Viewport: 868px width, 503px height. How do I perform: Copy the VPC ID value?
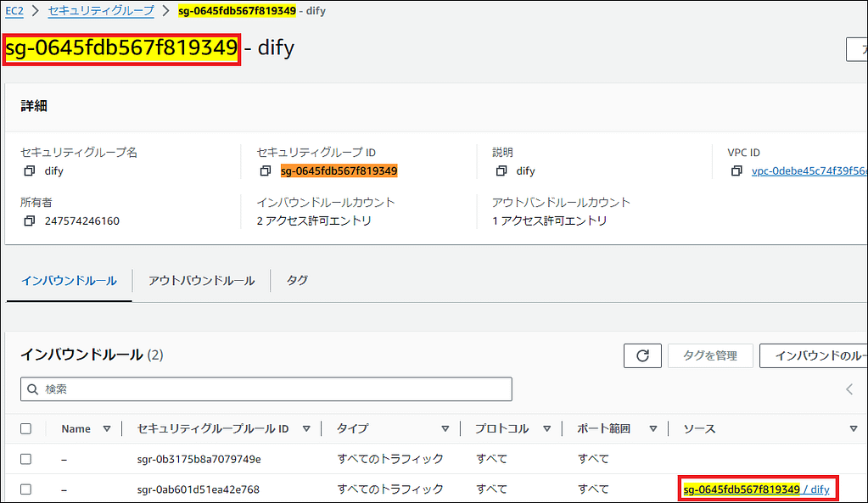[x=736, y=170]
